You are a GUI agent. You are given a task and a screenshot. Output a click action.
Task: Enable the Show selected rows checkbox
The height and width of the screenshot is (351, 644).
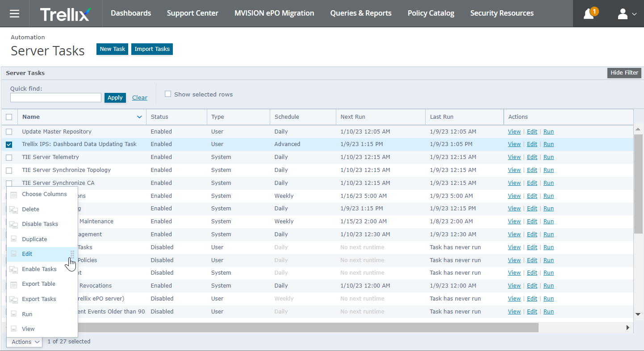tap(168, 94)
